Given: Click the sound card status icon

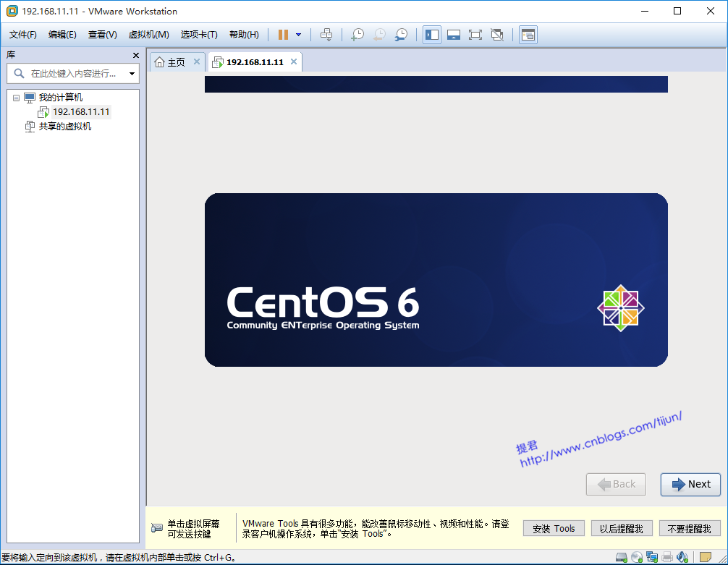Looking at the screenshot, I should pyautogui.click(x=682, y=557).
